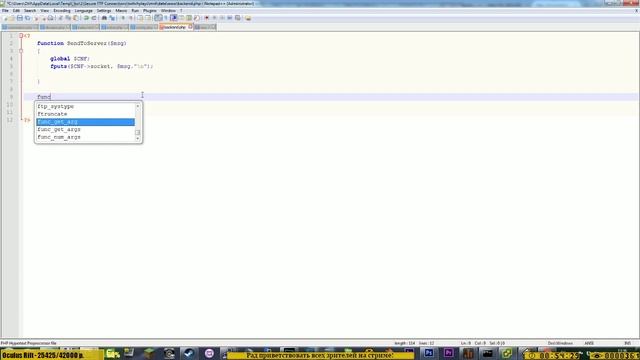Select the backend.php document tab
640x360 pixels.
(x=176, y=27)
